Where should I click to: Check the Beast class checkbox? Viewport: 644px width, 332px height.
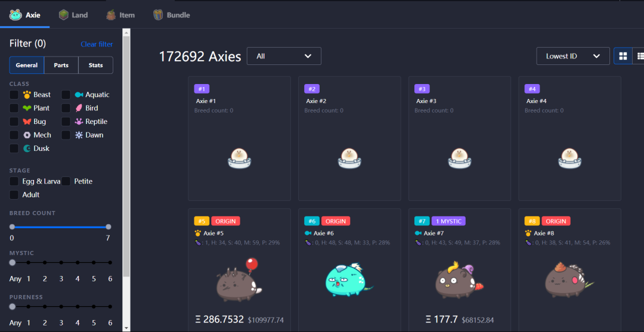[x=14, y=95]
